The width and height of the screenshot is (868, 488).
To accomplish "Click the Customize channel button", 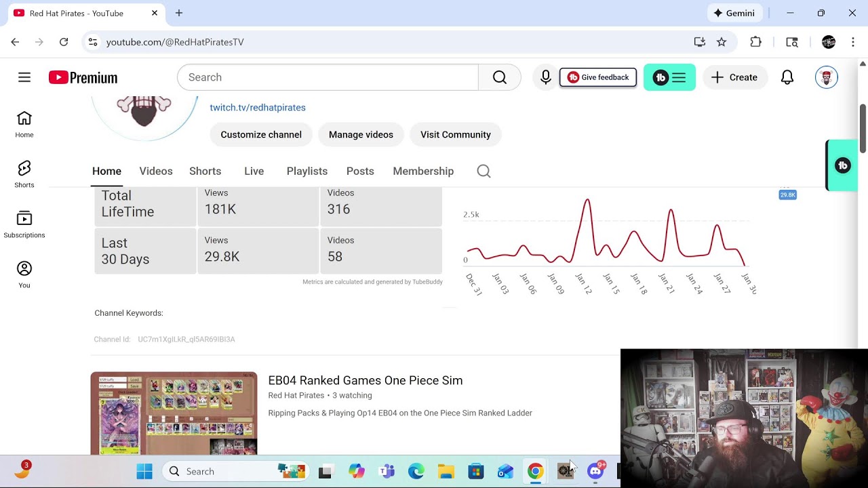I will (x=261, y=135).
